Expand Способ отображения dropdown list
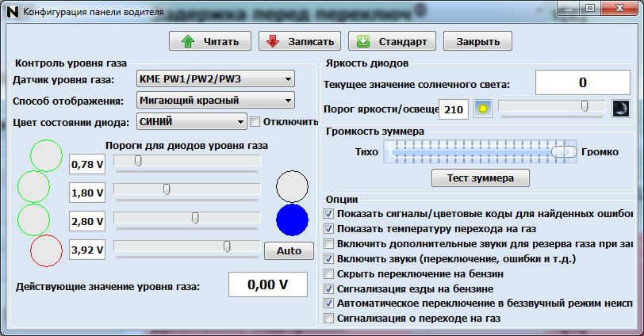Viewport: 644px width, 336px height. 214,100
